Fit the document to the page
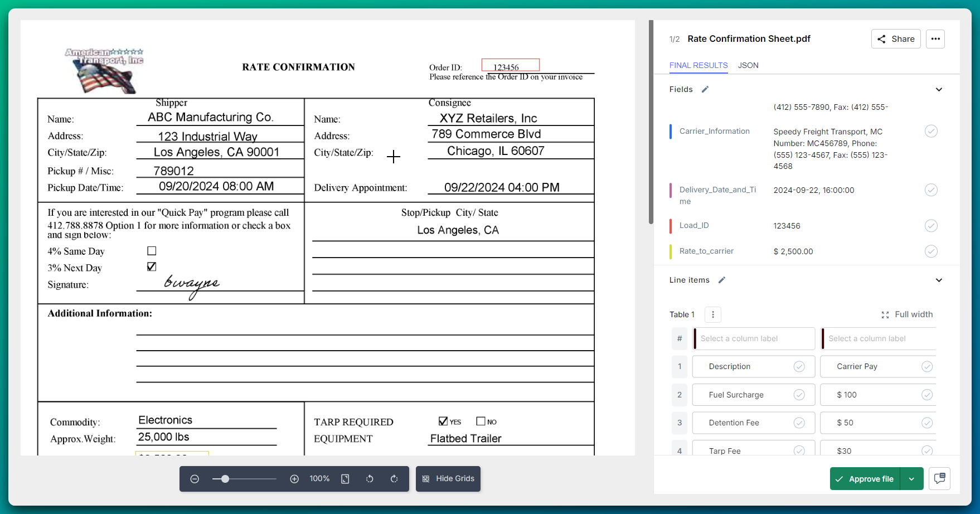 coord(345,478)
